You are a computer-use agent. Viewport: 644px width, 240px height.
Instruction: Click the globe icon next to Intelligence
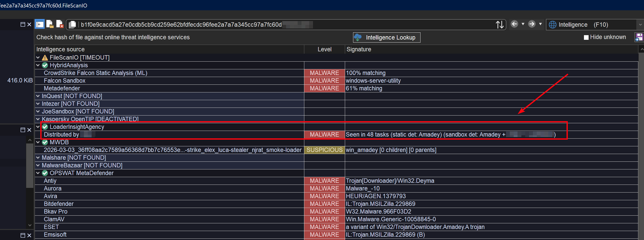point(552,24)
